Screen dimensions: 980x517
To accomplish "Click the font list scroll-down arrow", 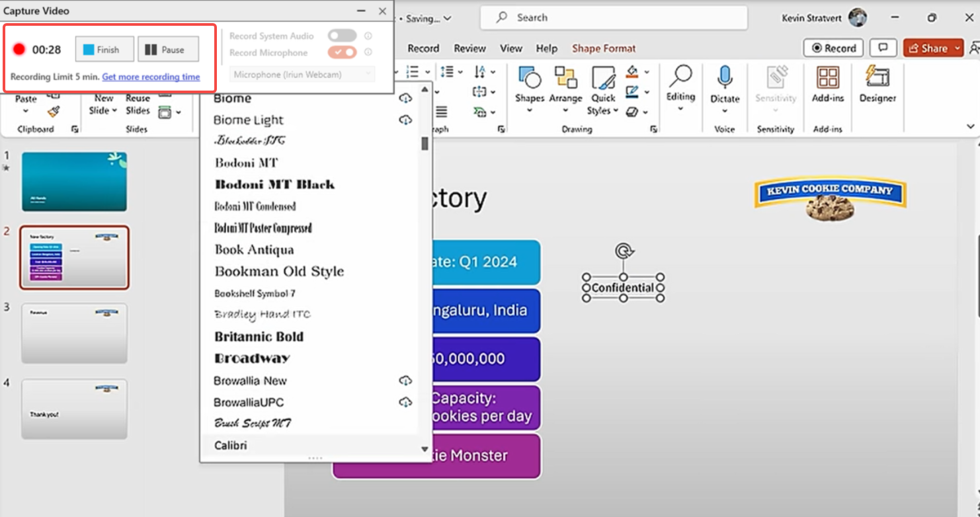I will pyautogui.click(x=425, y=450).
